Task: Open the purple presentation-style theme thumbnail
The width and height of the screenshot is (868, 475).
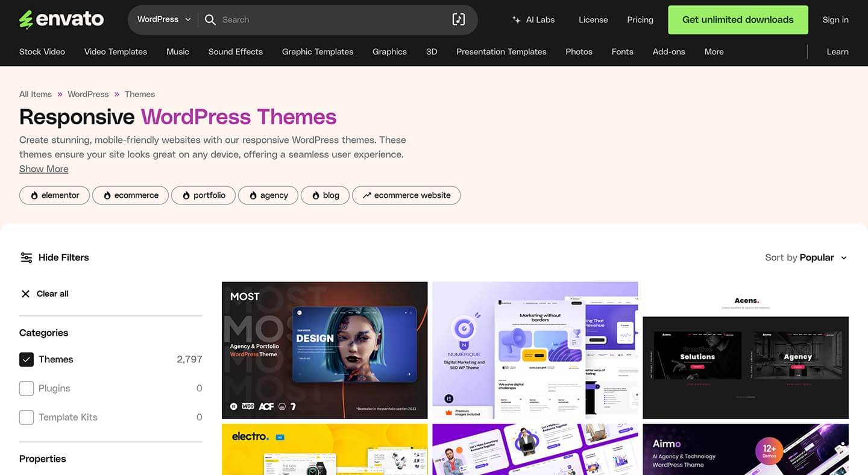Action: [535, 449]
